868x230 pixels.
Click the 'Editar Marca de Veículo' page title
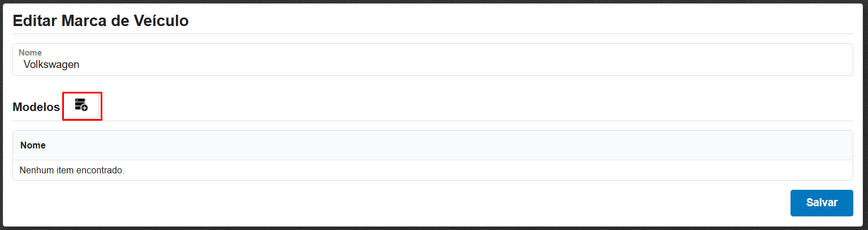[101, 21]
